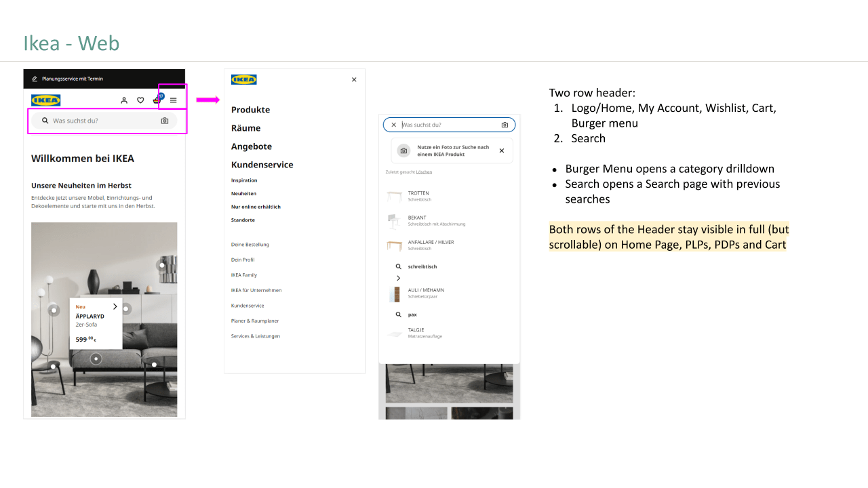This screenshot has width=868, height=488.
Task: Click Planungsservice mit Termin banner
Action: pyautogui.click(x=72, y=79)
